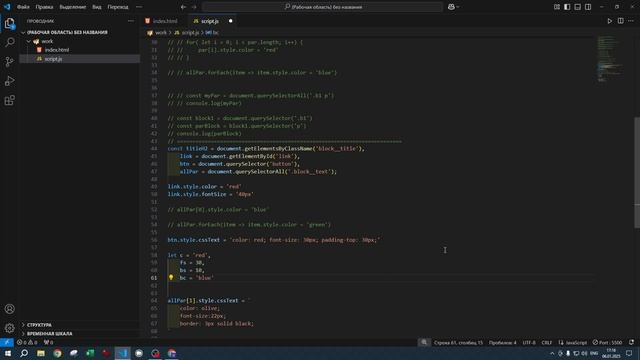
Task: Open the Search view in activity bar
Action: (x=9, y=42)
